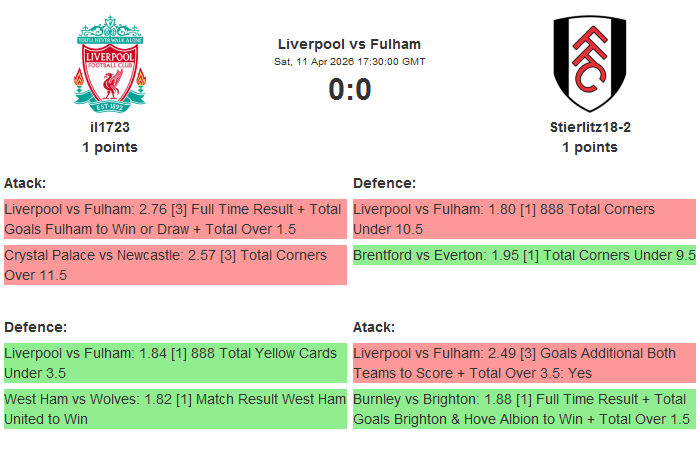
Task: Click the Liverpool FC crest logo
Action: [110, 63]
